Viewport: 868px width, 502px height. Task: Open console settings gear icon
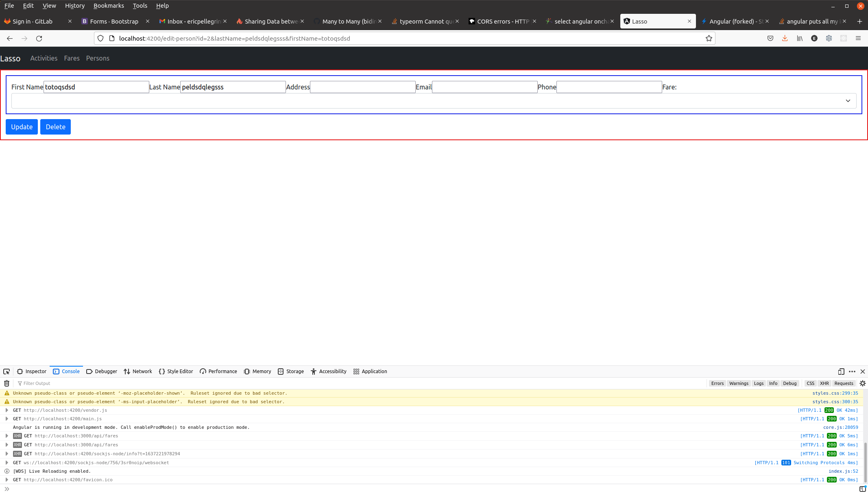[x=862, y=383]
